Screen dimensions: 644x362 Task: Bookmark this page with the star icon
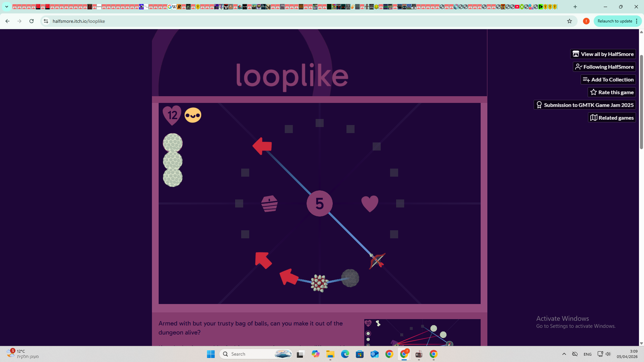570,21
